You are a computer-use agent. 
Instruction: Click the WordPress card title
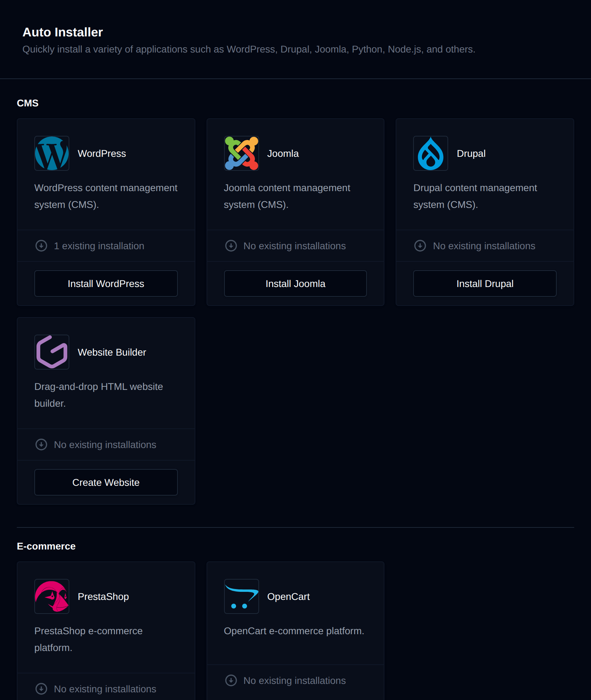click(x=102, y=153)
